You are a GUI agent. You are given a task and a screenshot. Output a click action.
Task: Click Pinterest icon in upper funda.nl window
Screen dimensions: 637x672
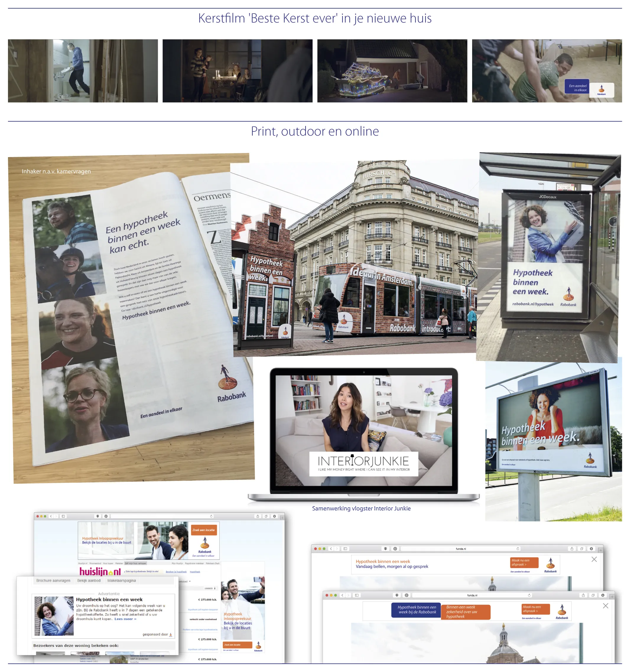(395, 549)
